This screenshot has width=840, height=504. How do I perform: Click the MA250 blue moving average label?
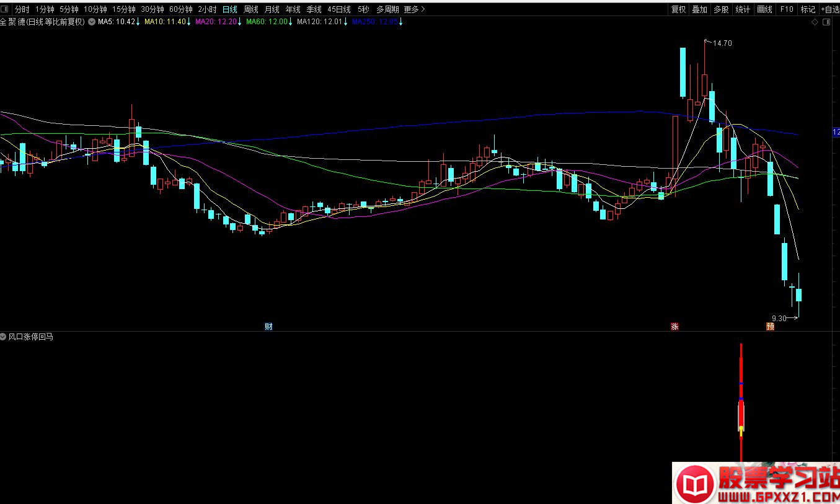(x=374, y=22)
